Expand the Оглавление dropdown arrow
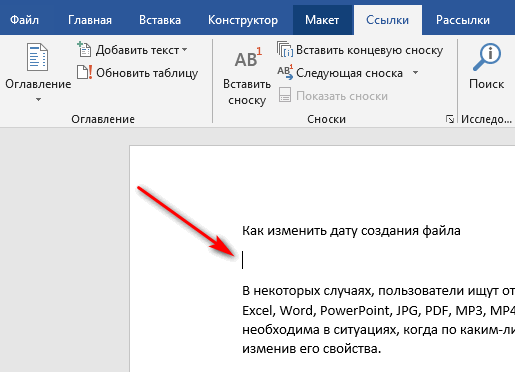 click(38, 99)
